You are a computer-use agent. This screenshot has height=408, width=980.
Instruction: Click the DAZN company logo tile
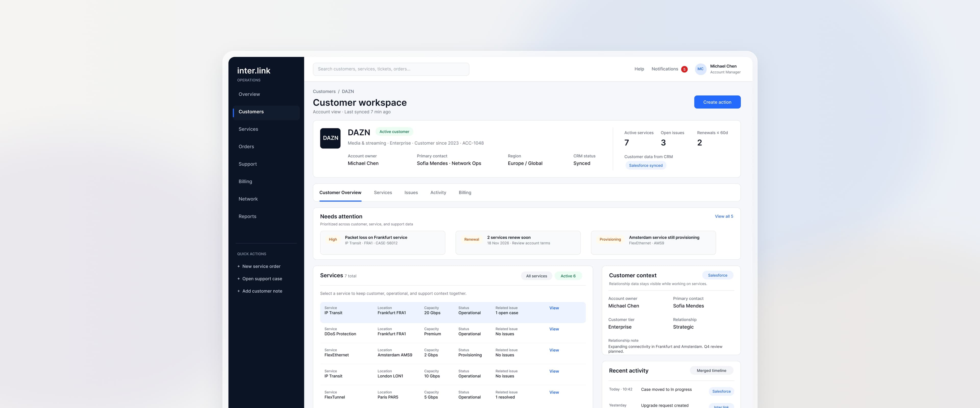click(330, 138)
